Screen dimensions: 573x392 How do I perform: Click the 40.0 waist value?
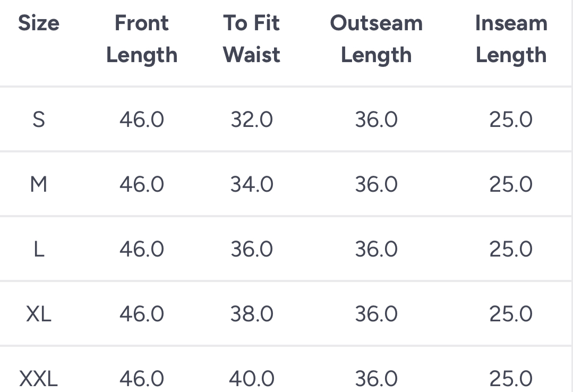click(x=252, y=379)
